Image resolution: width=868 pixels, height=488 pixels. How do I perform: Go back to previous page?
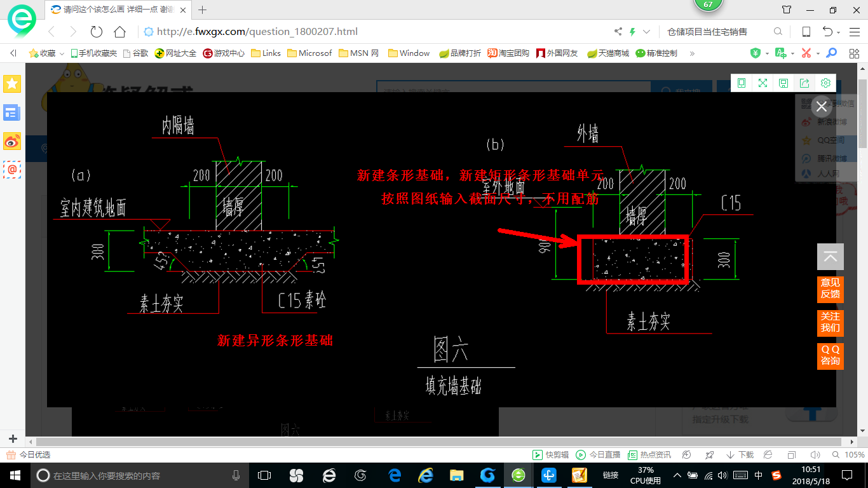click(x=51, y=32)
